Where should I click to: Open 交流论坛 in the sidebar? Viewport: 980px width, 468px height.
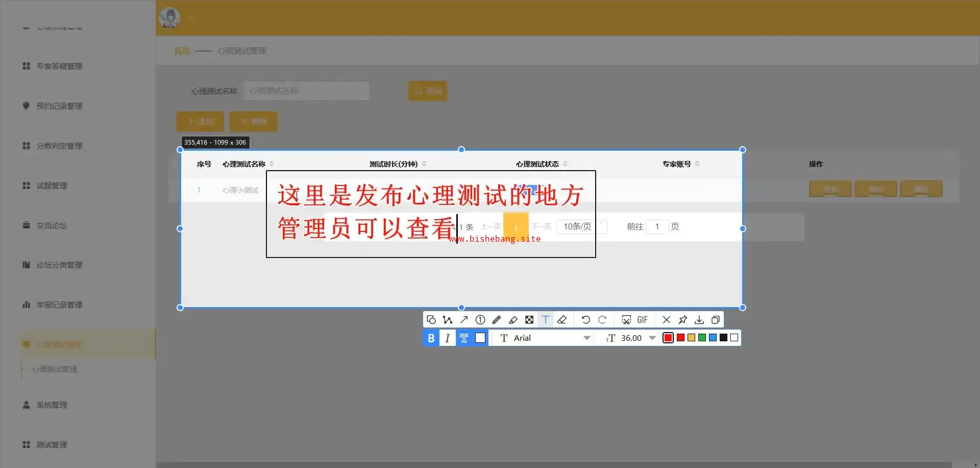(52, 225)
